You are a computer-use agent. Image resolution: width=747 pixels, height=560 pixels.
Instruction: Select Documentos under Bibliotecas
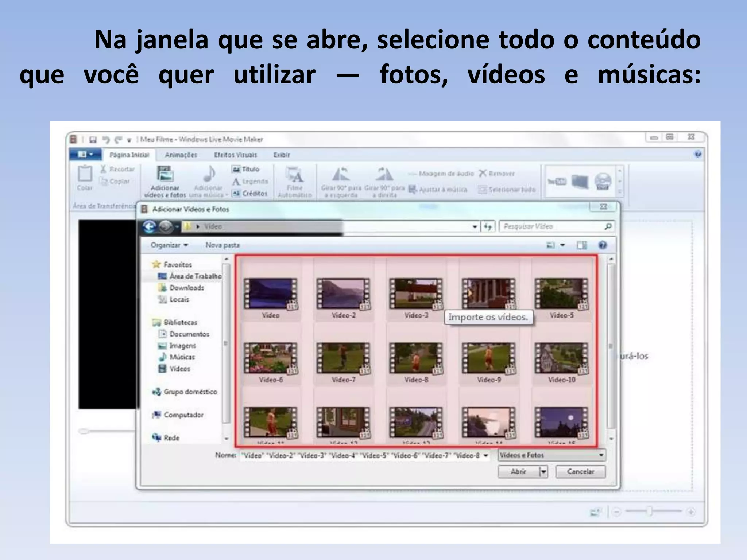tap(184, 334)
